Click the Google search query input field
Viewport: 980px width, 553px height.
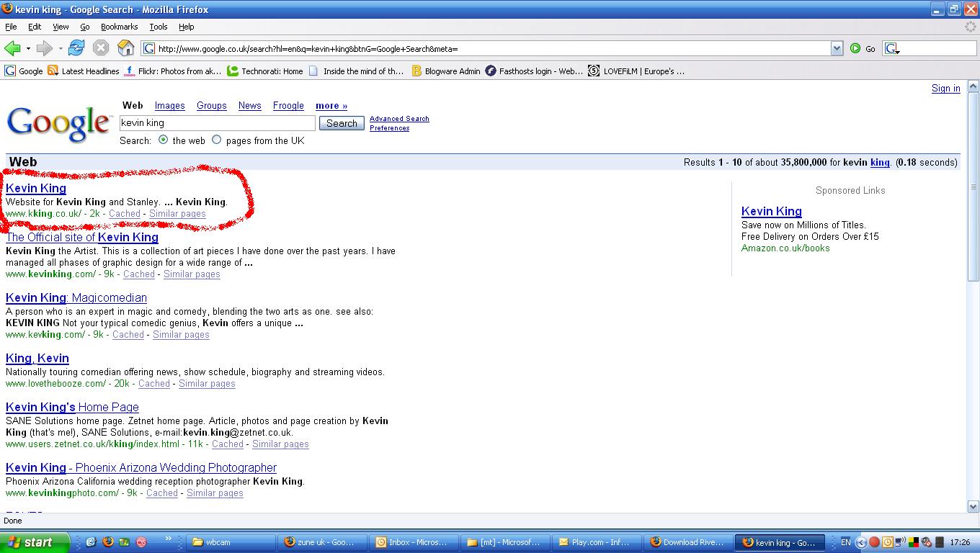coord(218,123)
